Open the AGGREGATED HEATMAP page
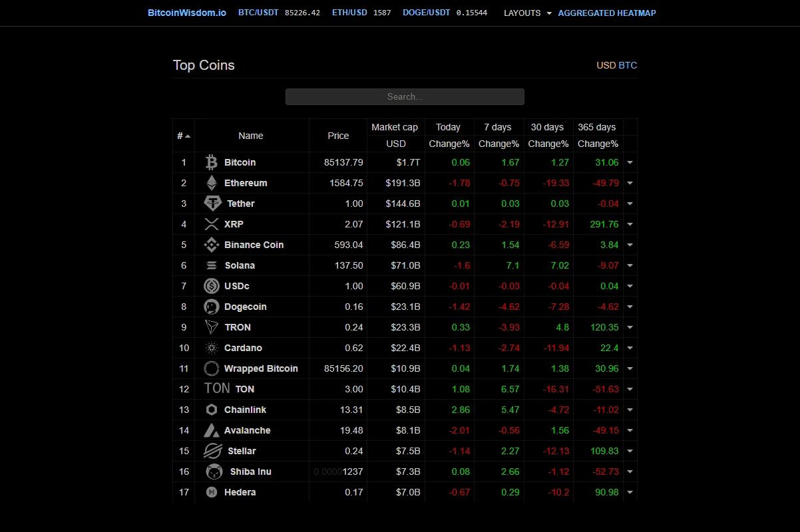800x532 pixels. click(607, 13)
